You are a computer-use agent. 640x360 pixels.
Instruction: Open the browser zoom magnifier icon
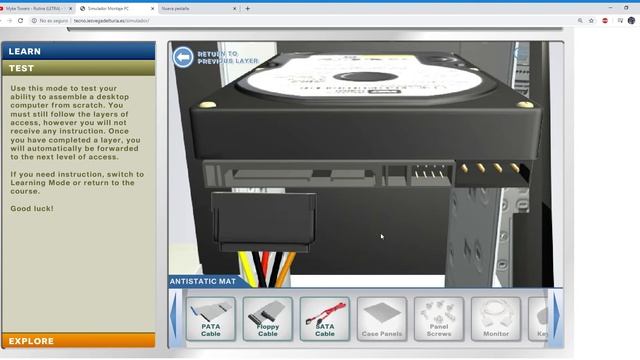coord(580,20)
